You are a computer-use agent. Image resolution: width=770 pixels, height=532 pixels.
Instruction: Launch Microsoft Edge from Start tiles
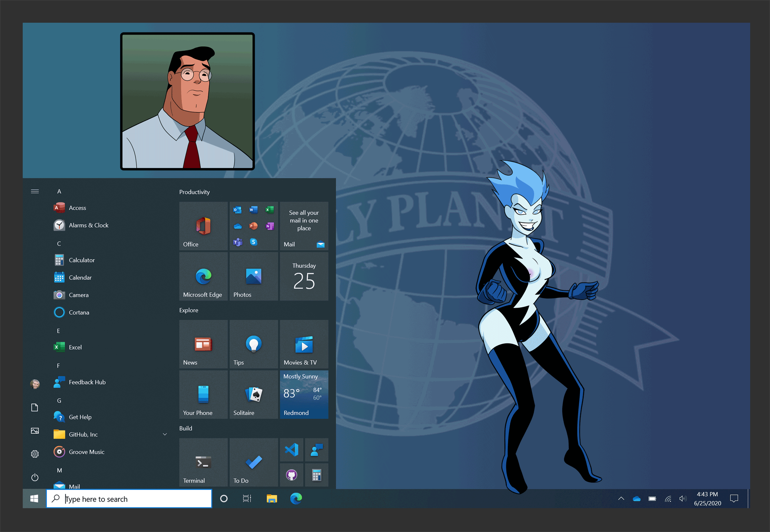203,277
